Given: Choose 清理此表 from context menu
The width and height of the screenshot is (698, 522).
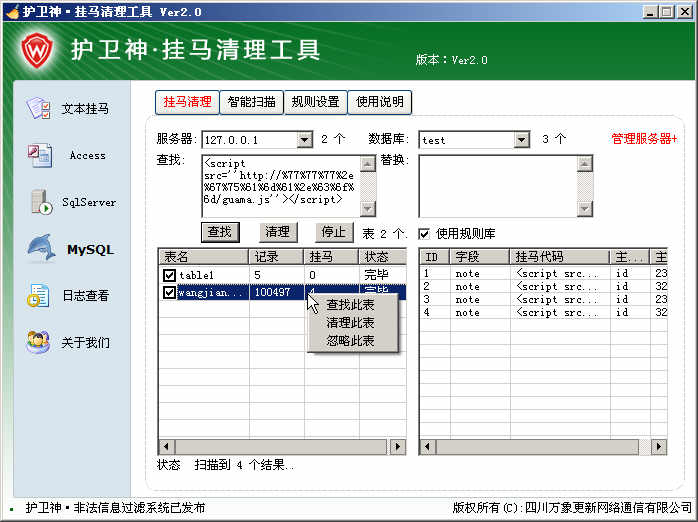Looking at the screenshot, I should coord(350,323).
